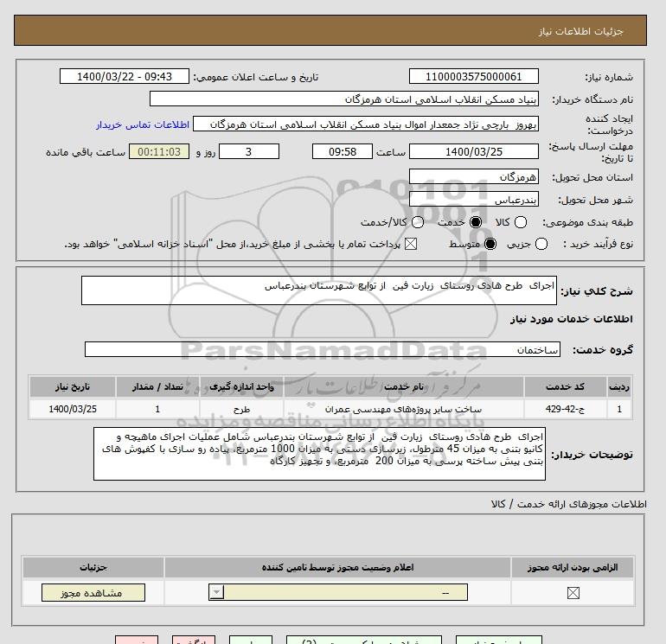
Task: Click the province field هرمزگان
Action: [474, 176]
